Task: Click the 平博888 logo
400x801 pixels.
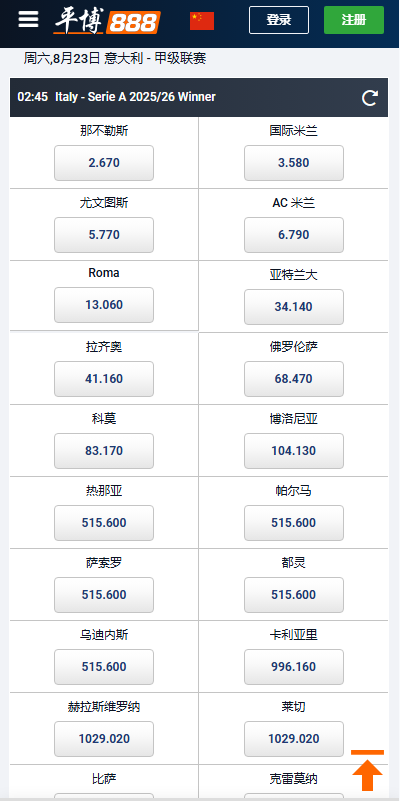Action: [107, 20]
